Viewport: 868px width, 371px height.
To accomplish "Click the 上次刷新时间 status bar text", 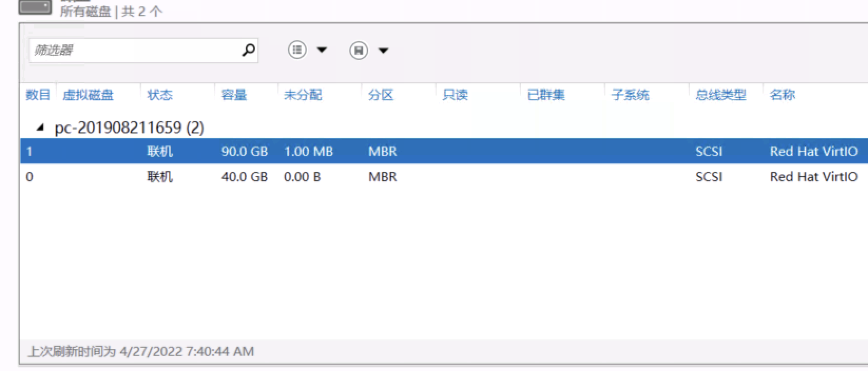I will point(141,352).
